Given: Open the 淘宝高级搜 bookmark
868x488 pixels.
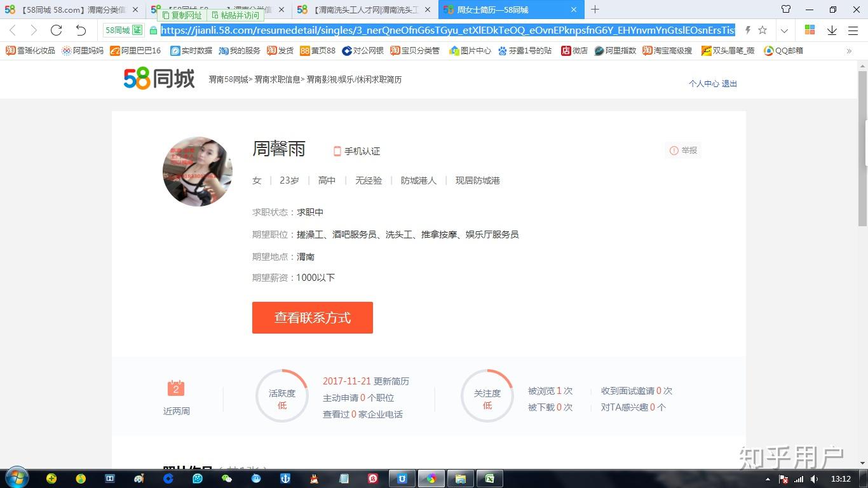Looking at the screenshot, I should [x=667, y=50].
